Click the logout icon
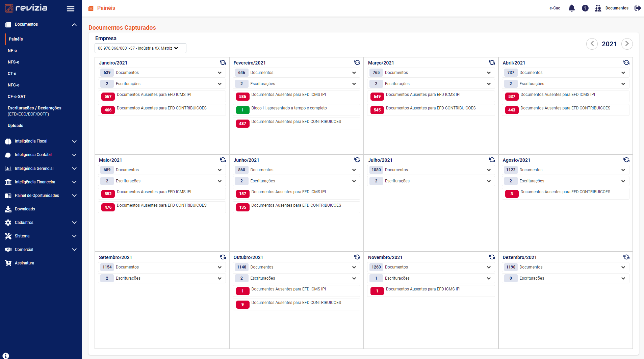This screenshot has width=644, height=359. pos(638,8)
